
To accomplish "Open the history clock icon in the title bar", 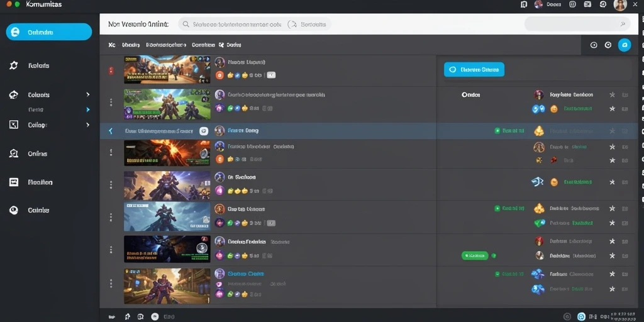I will pos(603,4).
